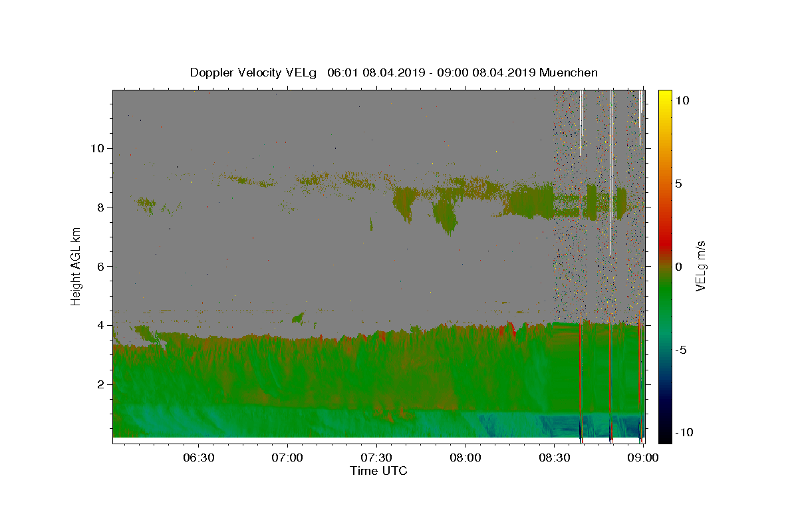
Task: Click the velocity data plot area
Action: (379, 266)
